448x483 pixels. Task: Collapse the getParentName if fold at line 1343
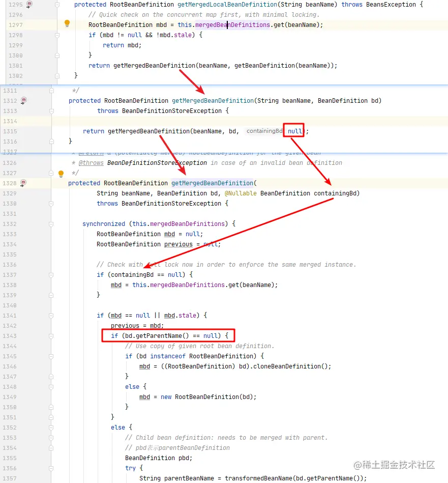[x=51, y=336]
